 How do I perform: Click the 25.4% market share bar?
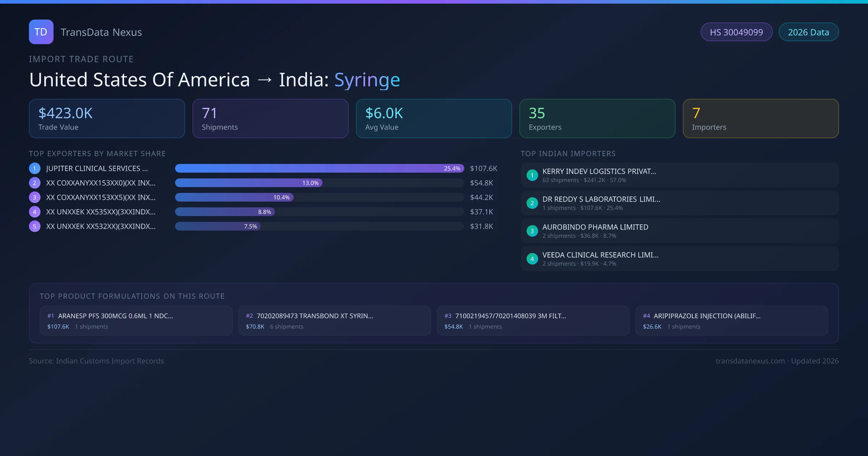(319, 168)
